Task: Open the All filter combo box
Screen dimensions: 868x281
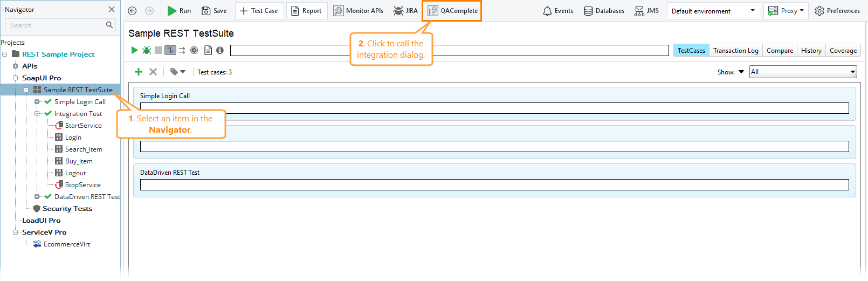Action: (x=803, y=72)
